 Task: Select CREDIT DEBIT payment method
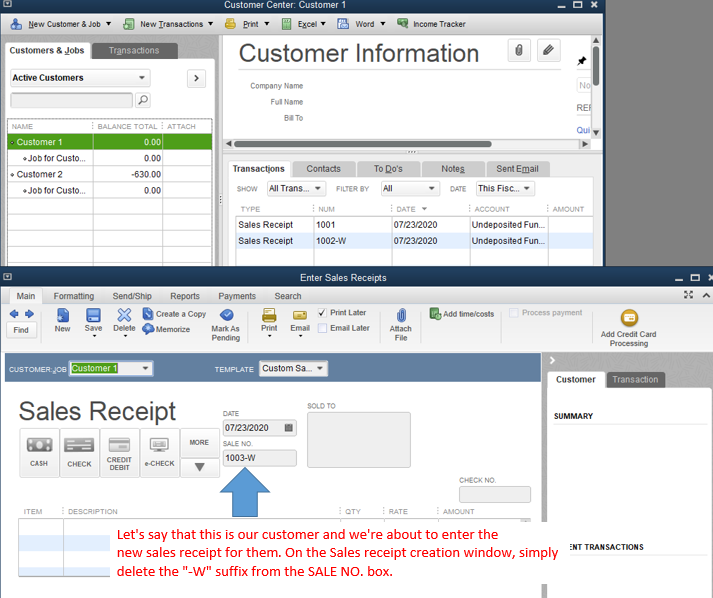(119, 452)
